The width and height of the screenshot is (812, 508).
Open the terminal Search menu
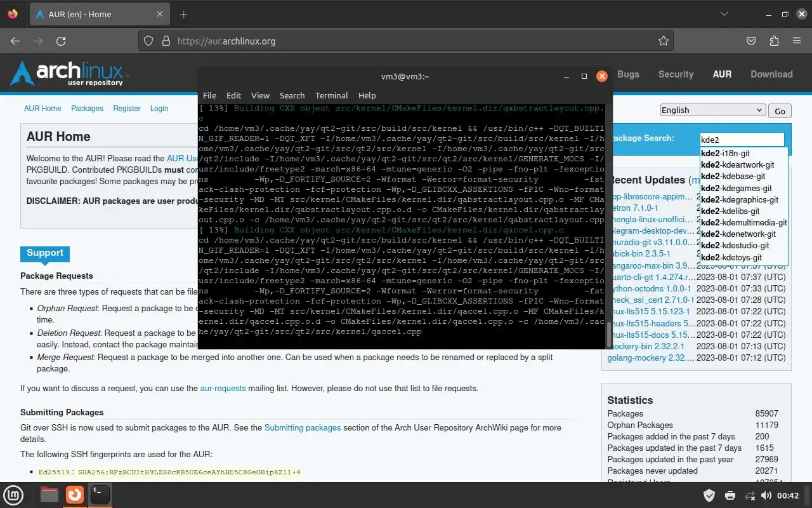[292, 95]
